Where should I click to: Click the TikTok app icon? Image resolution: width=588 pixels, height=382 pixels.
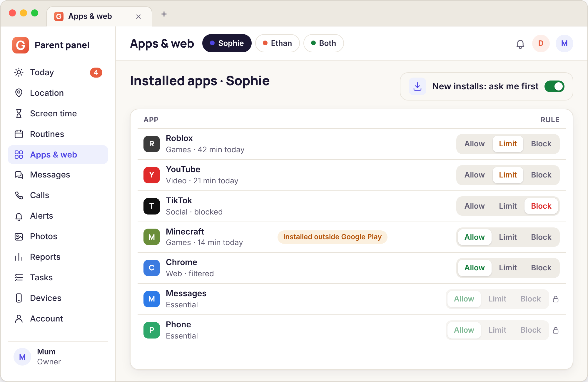pyautogui.click(x=152, y=206)
